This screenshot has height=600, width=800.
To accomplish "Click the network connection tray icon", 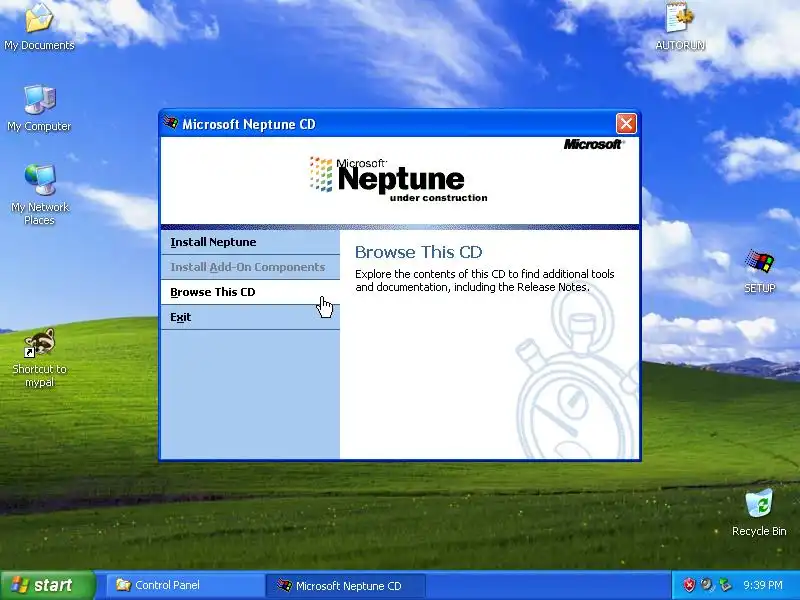I will point(724,585).
